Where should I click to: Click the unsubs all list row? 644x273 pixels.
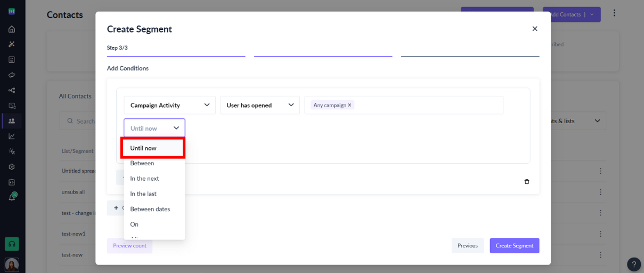73,192
